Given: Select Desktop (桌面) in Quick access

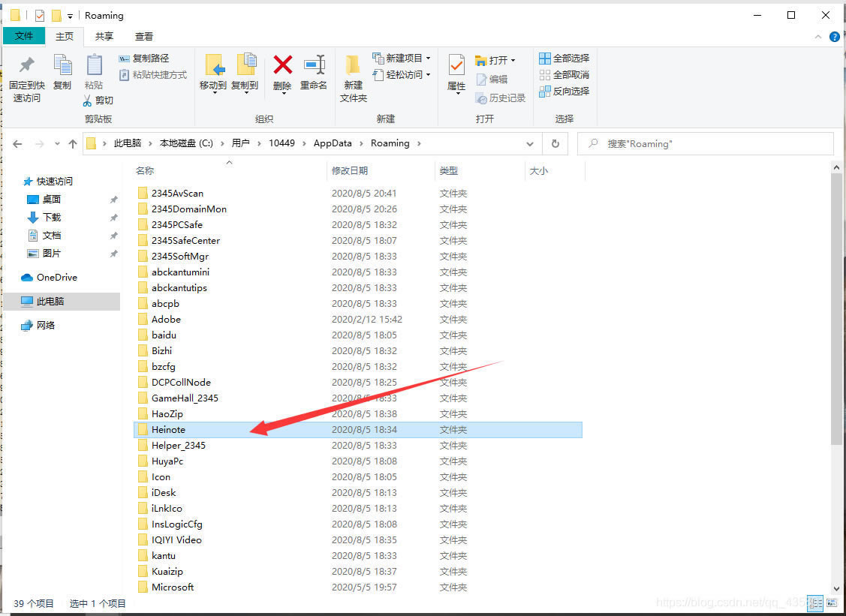Looking at the screenshot, I should click(x=44, y=200).
